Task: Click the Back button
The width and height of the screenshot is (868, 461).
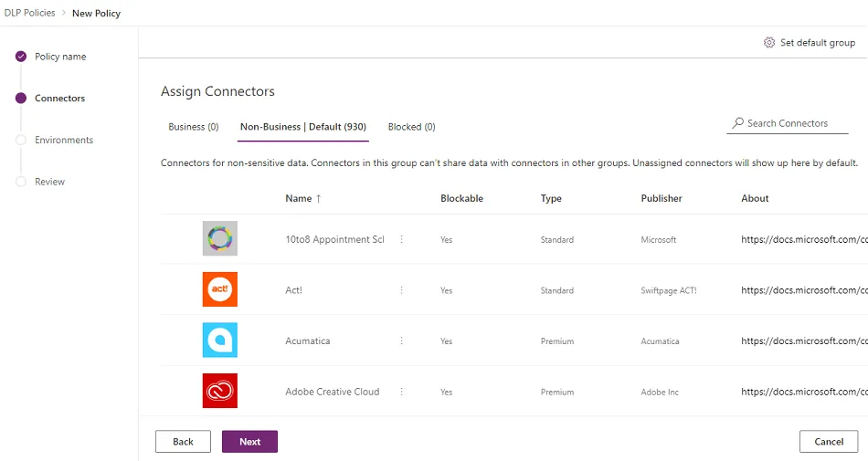Action: click(x=183, y=442)
